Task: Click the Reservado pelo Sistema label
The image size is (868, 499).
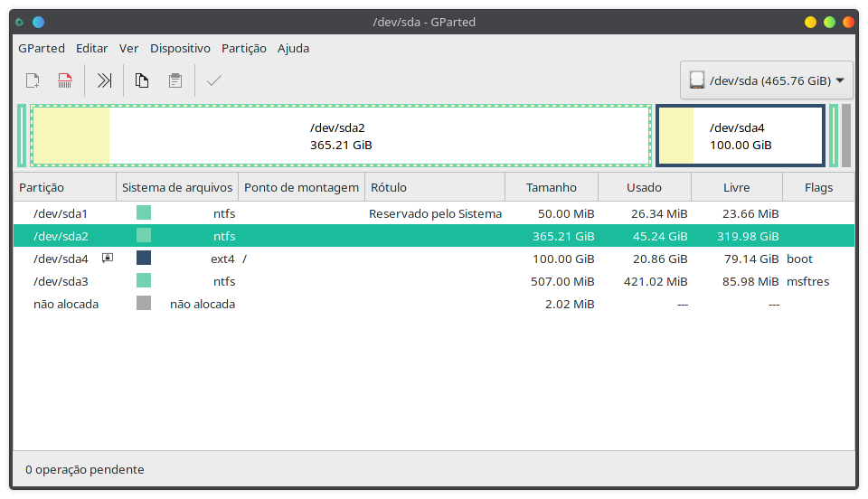Action: point(436,213)
